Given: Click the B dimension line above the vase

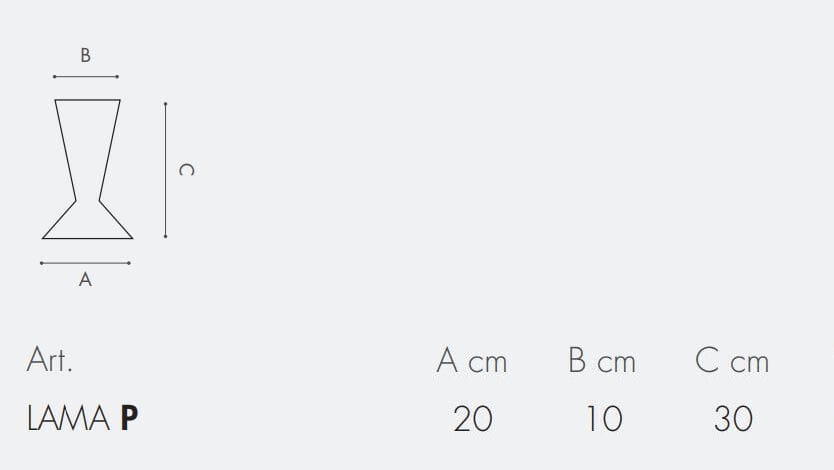Looking at the screenshot, I should [x=86, y=76].
